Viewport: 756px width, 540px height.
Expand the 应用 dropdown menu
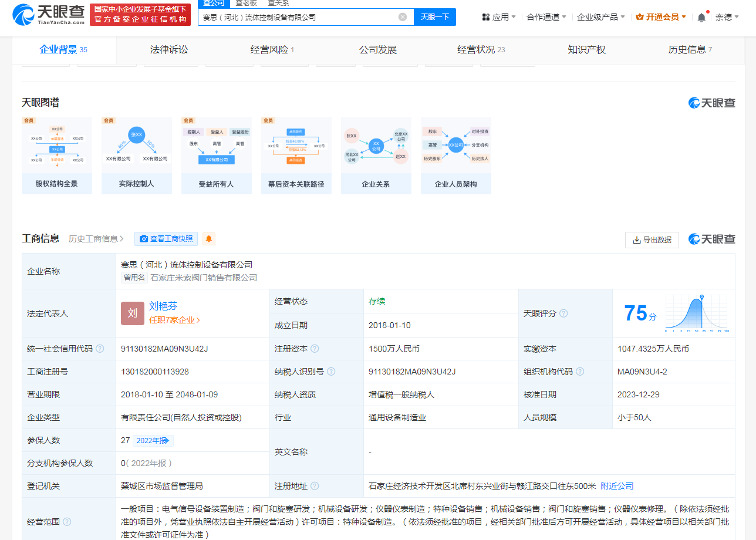(x=500, y=17)
